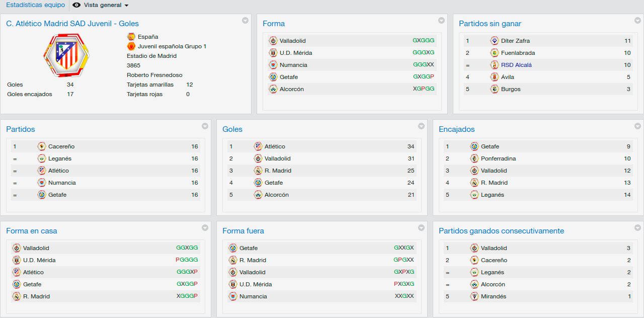
Task: Open the Partidos sin ganar panel menu arrow
Action: pos(637,20)
